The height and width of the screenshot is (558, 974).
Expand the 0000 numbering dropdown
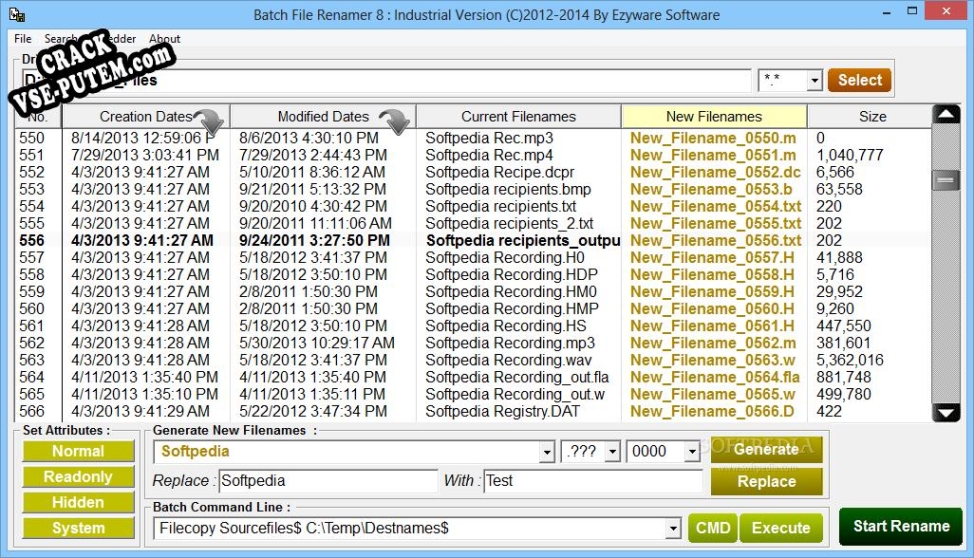tap(692, 452)
